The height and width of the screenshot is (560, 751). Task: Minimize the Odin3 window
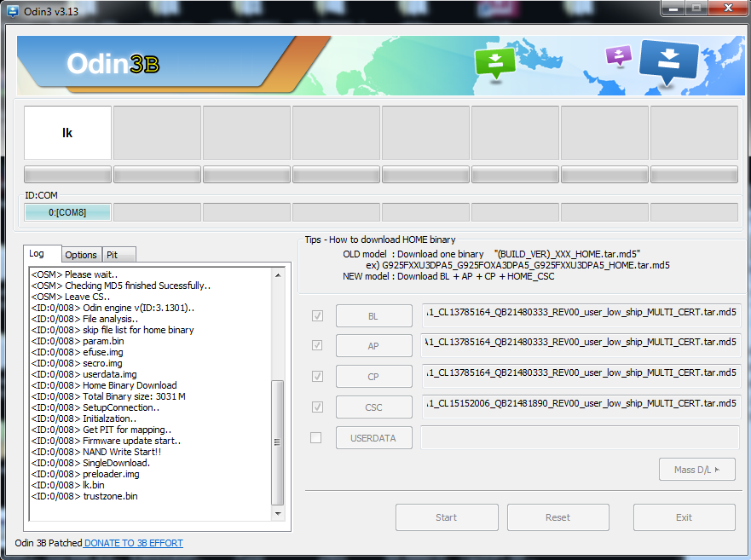(673, 9)
